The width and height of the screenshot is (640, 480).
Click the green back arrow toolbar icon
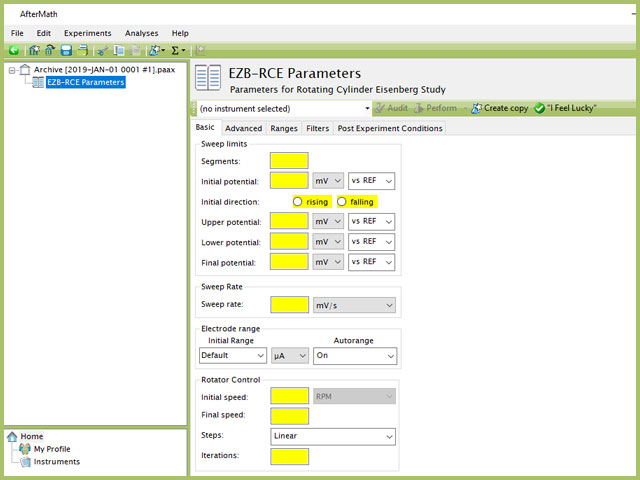pyautogui.click(x=14, y=50)
